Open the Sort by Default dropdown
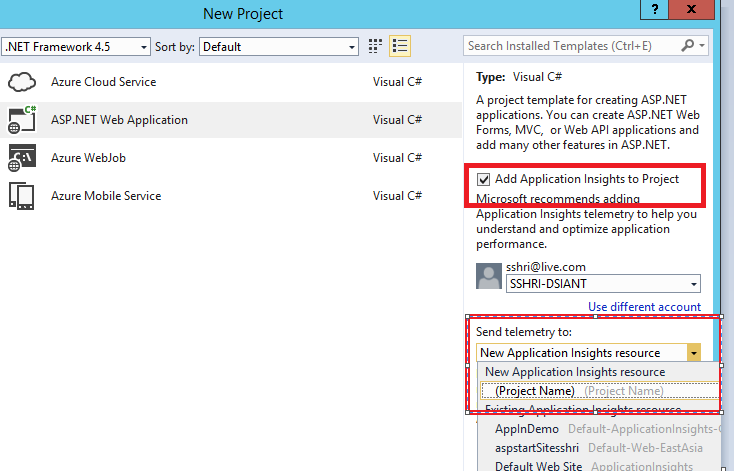The height and width of the screenshot is (471, 734). [279, 47]
